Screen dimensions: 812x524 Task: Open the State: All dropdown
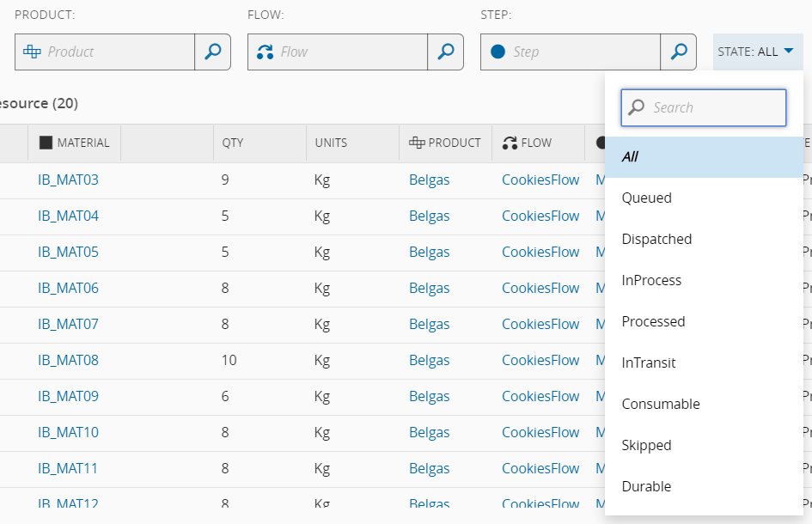[757, 52]
